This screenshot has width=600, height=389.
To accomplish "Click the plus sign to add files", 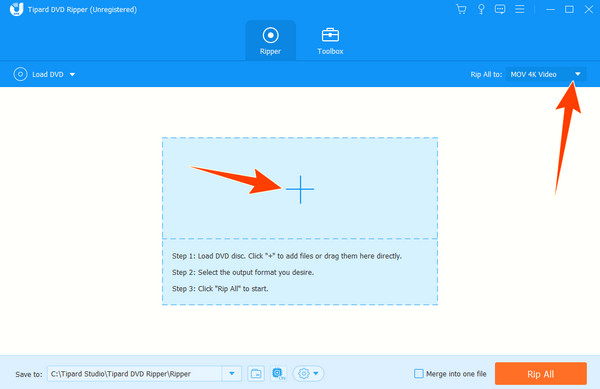I will pos(300,189).
